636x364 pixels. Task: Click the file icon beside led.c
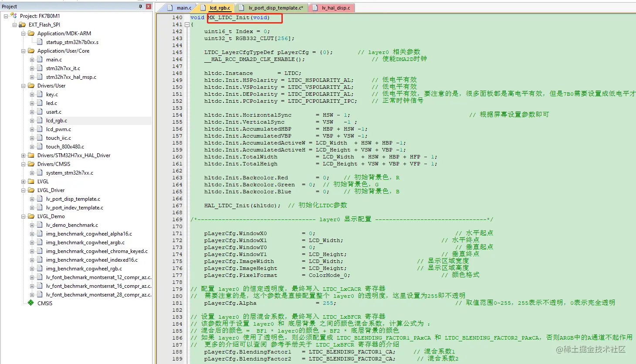click(40, 103)
